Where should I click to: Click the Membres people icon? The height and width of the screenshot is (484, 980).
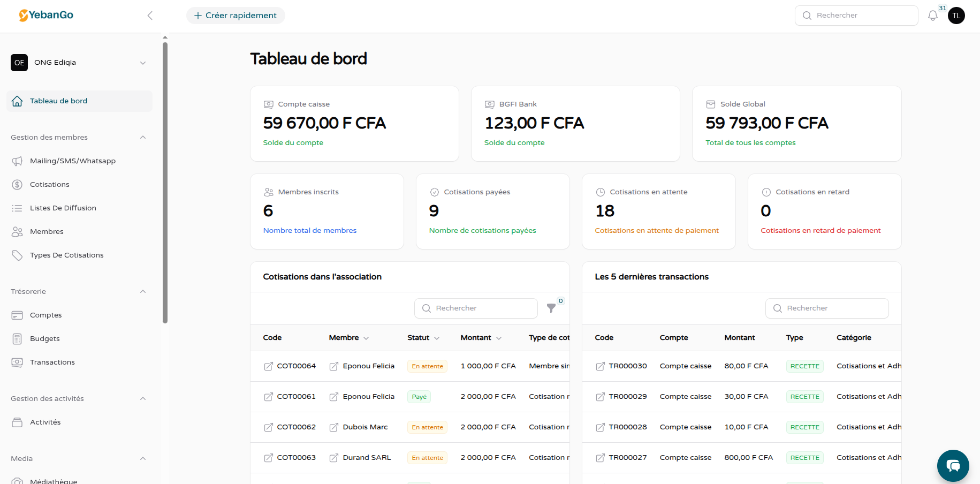18,231
